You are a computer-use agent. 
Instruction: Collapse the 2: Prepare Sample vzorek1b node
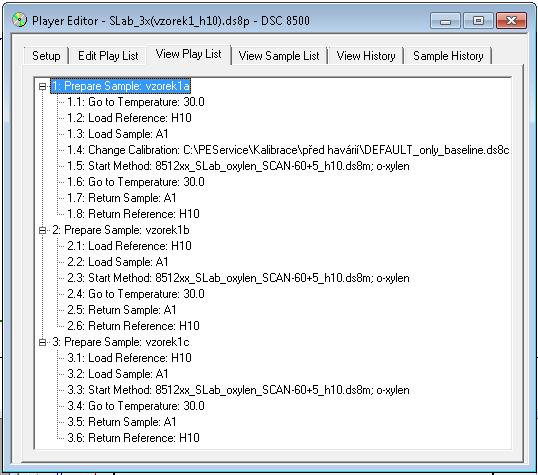tap(43, 230)
